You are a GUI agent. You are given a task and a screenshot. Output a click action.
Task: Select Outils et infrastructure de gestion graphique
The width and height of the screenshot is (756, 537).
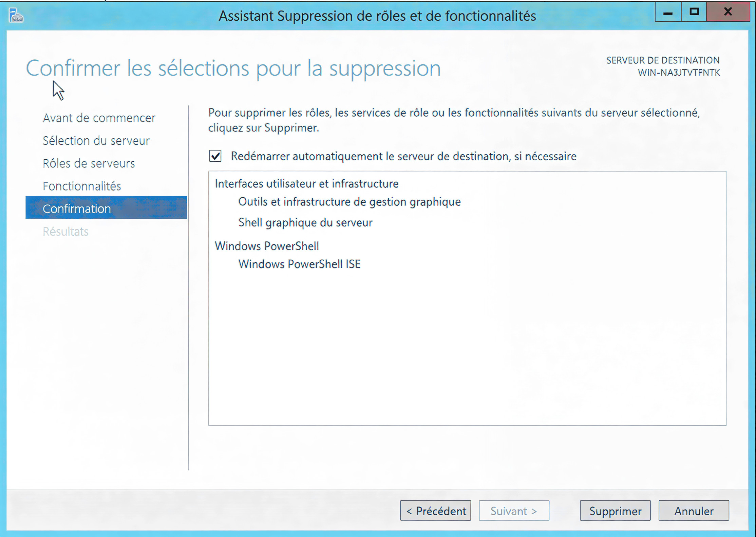coord(349,202)
